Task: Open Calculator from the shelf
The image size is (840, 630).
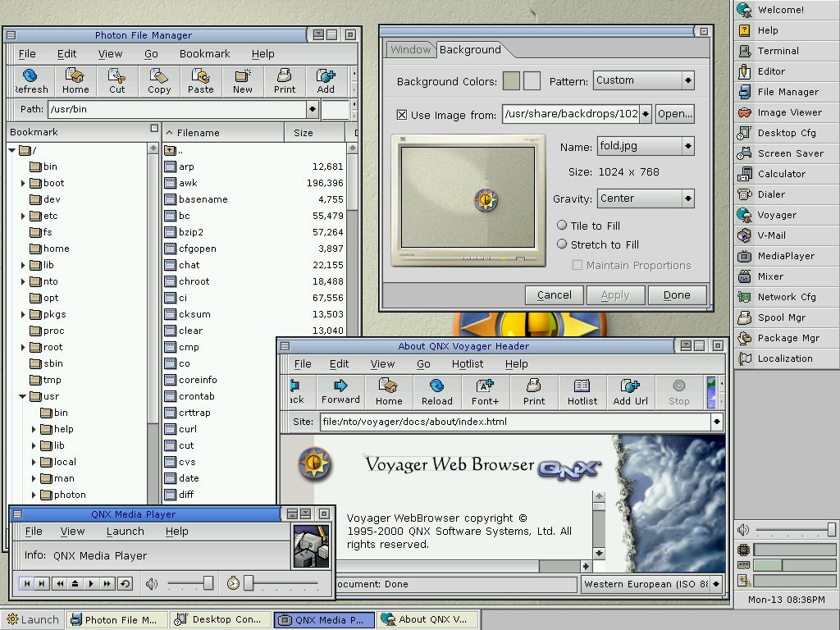Action: click(787, 174)
